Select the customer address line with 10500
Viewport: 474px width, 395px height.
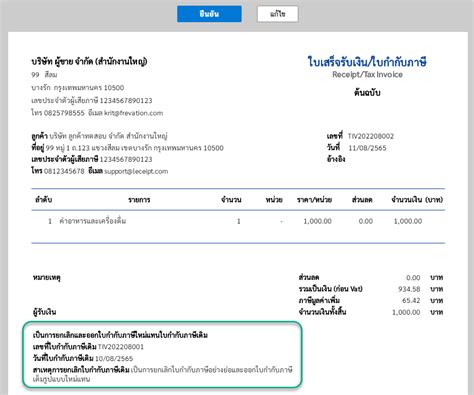click(127, 148)
